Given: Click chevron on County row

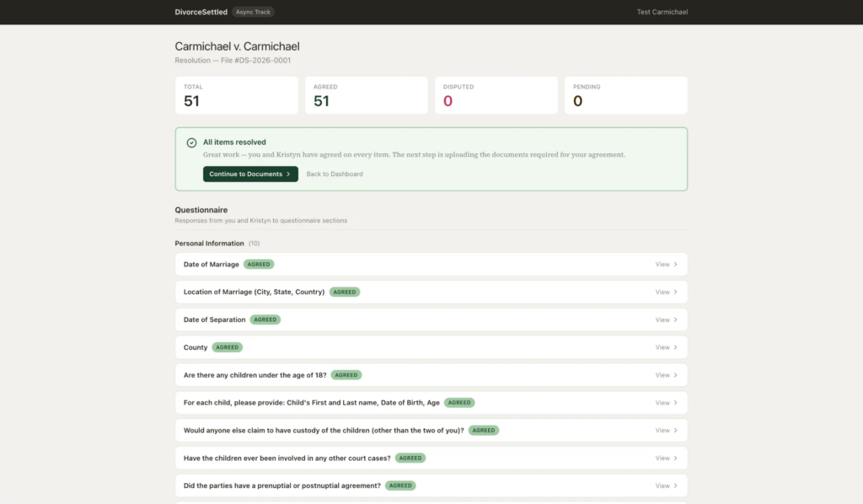Looking at the screenshot, I should coord(676,347).
